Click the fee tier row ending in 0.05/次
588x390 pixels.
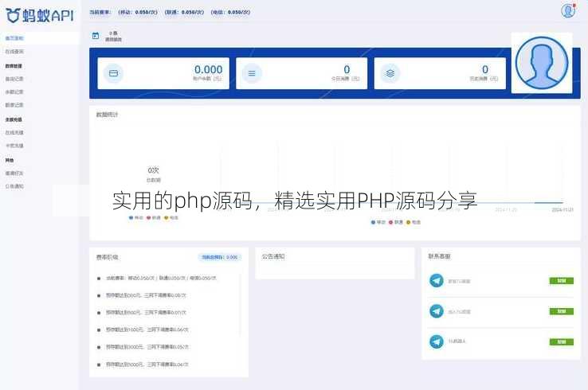[x=147, y=347]
